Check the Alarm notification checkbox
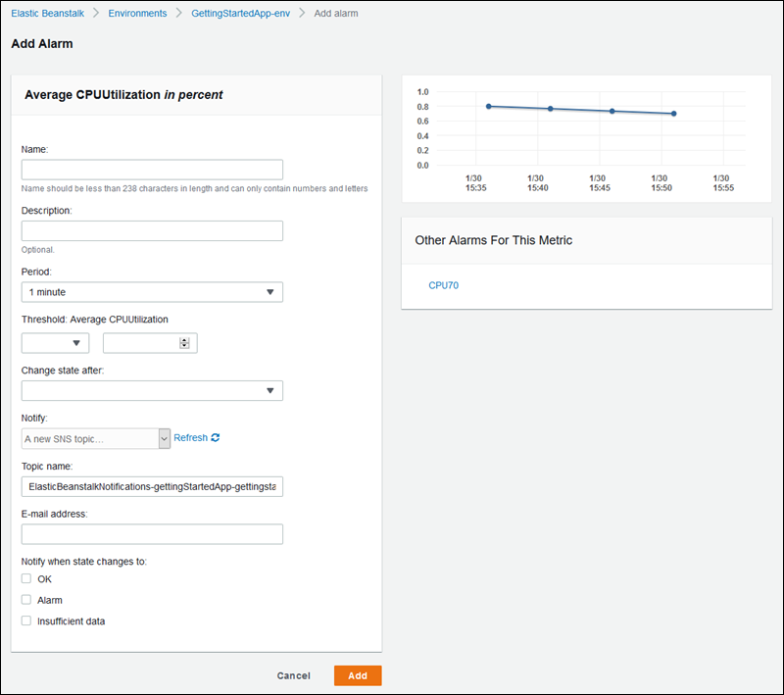The width and height of the screenshot is (784, 695). pyautogui.click(x=26, y=600)
